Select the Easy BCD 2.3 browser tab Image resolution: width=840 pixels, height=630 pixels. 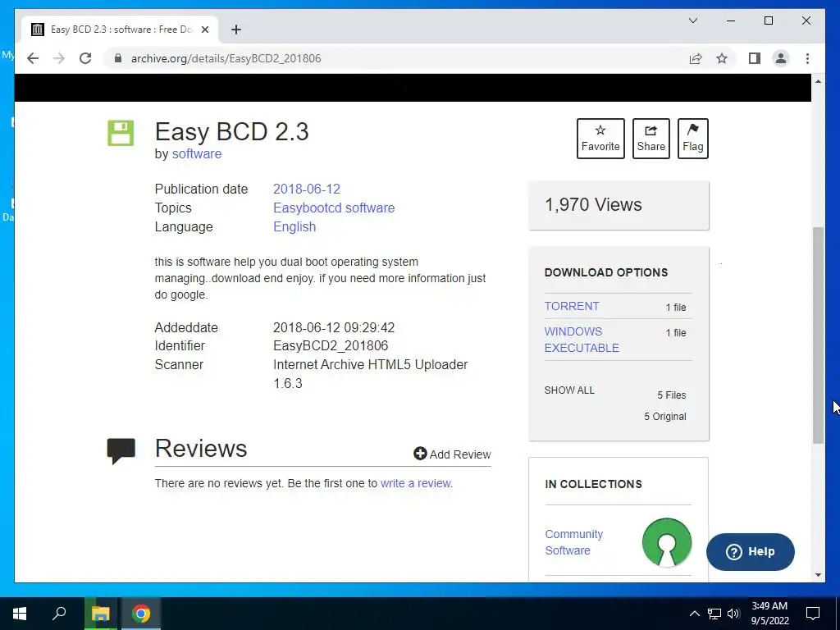[x=120, y=30]
